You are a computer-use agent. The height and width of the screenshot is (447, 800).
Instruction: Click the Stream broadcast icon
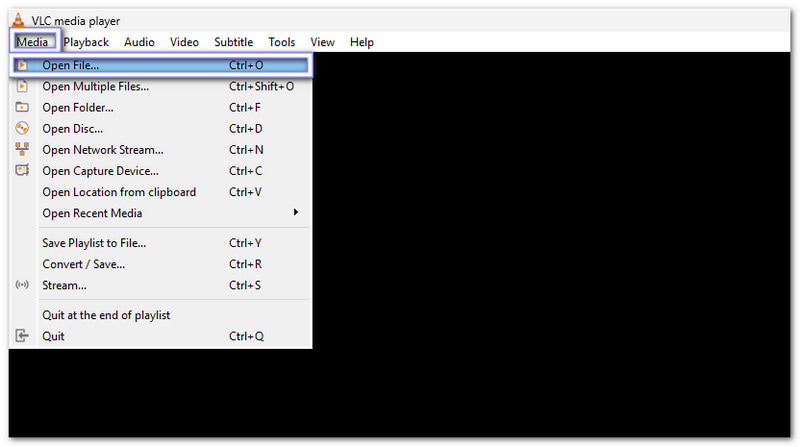click(x=22, y=285)
